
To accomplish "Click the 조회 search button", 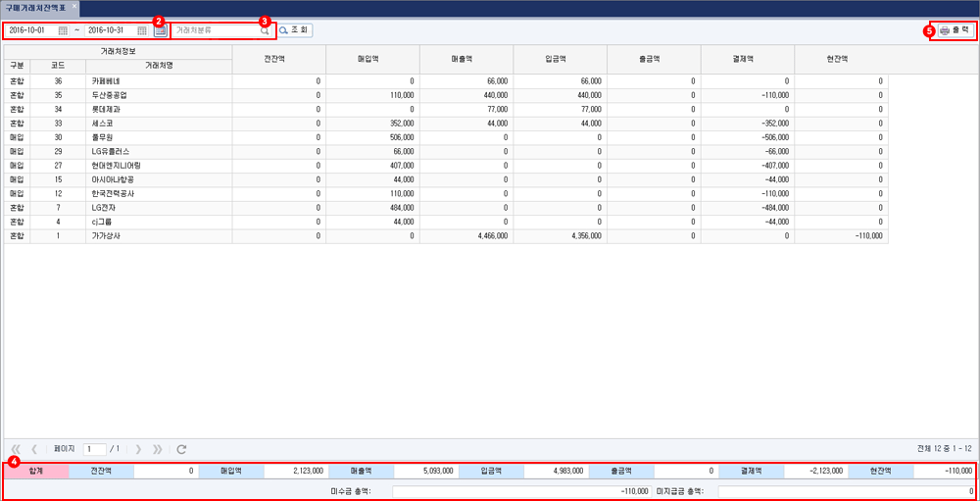I will point(295,30).
